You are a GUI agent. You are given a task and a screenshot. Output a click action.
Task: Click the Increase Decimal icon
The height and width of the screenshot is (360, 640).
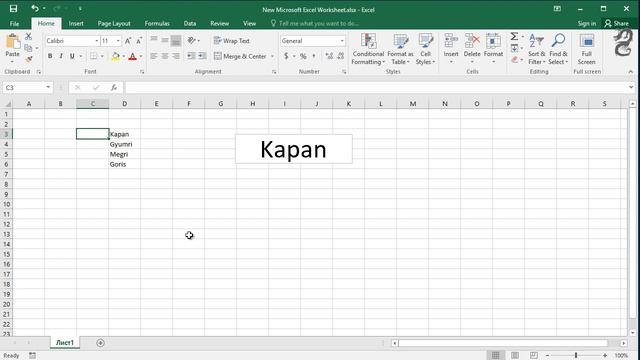click(x=329, y=56)
